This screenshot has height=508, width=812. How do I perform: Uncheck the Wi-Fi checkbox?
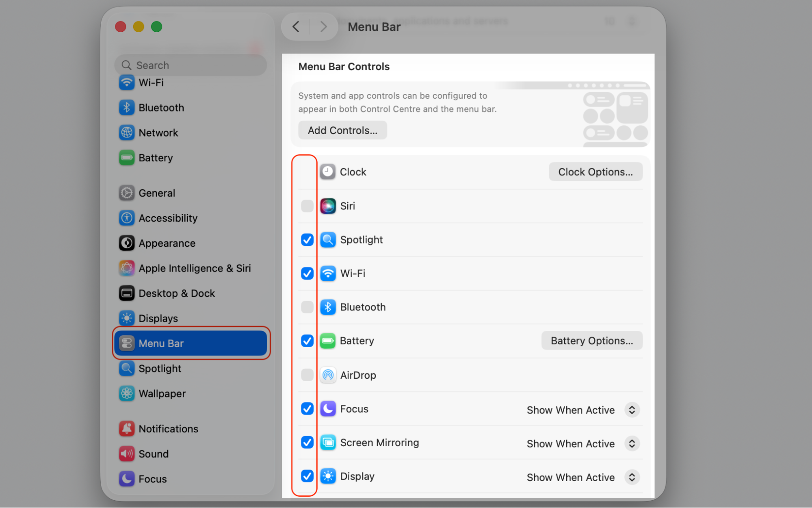coord(307,274)
